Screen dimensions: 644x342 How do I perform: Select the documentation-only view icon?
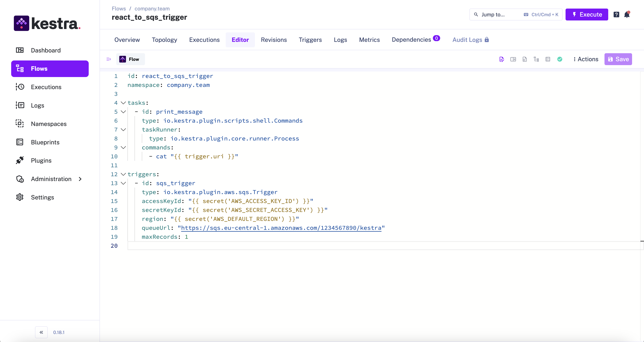tap(525, 59)
